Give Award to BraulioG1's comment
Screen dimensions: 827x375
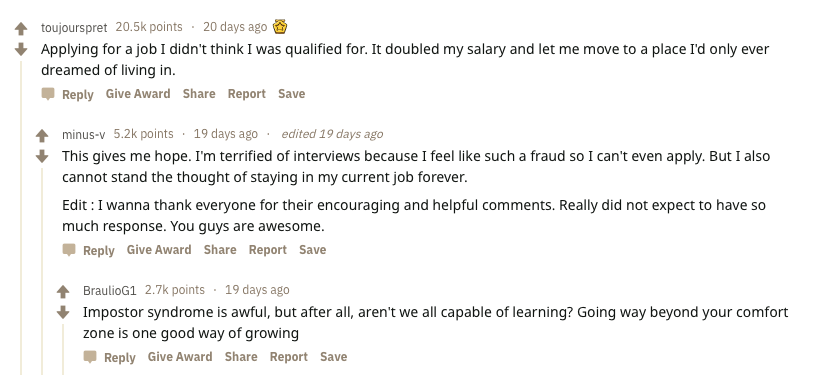[x=180, y=357]
